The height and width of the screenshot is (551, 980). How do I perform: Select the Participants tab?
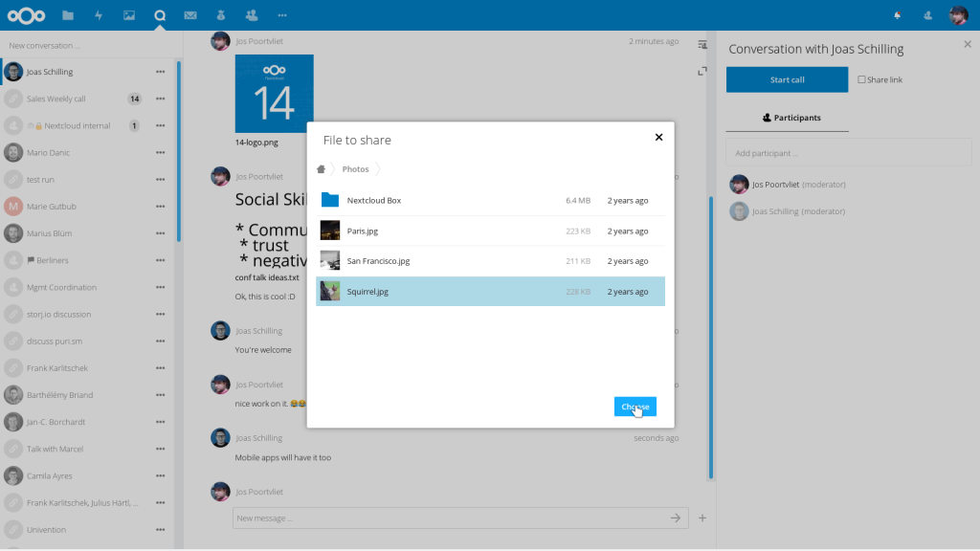[x=791, y=118]
